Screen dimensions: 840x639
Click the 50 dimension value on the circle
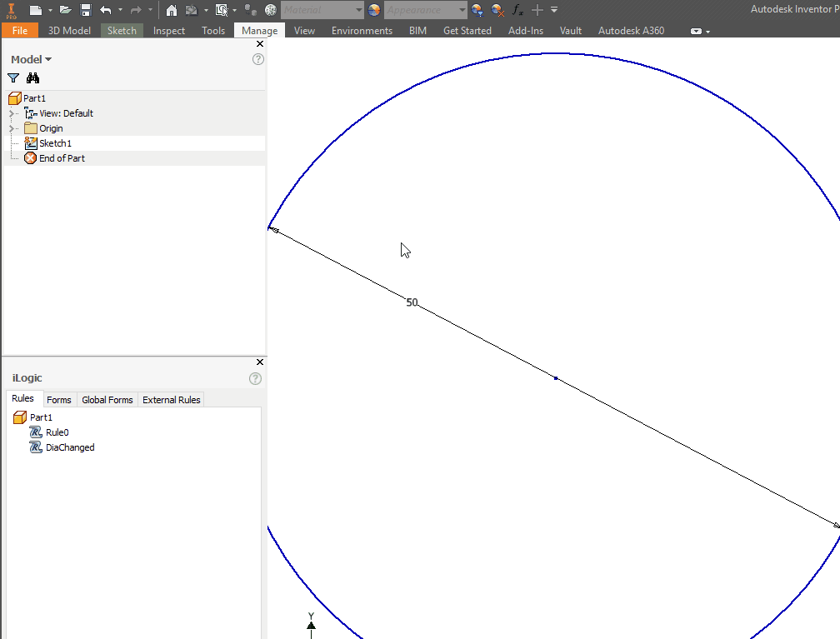(412, 302)
